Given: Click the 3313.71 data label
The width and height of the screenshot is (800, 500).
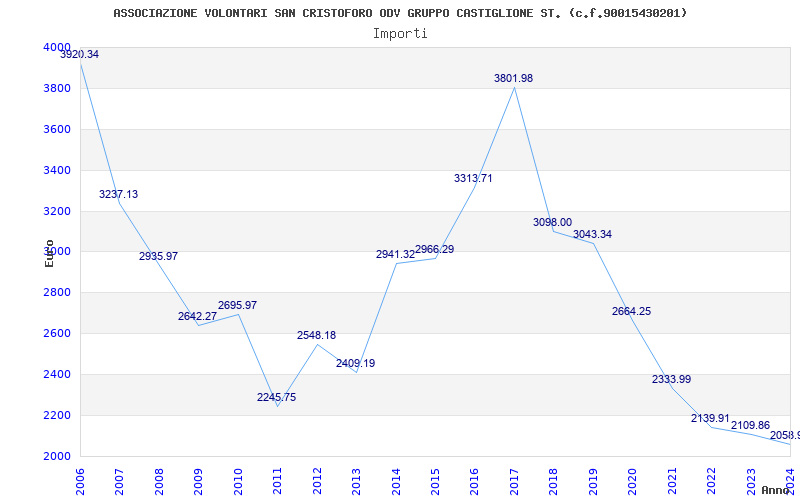Looking at the screenshot, I should click(473, 179).
